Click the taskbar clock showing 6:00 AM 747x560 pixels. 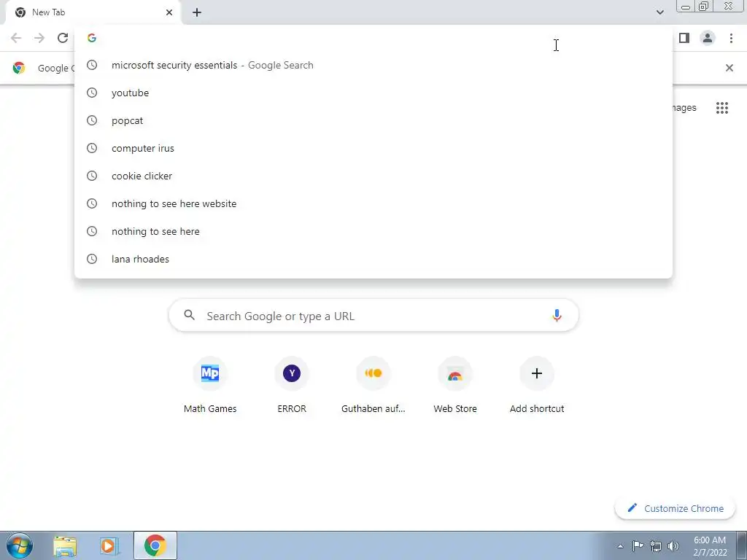pos(710,545)
